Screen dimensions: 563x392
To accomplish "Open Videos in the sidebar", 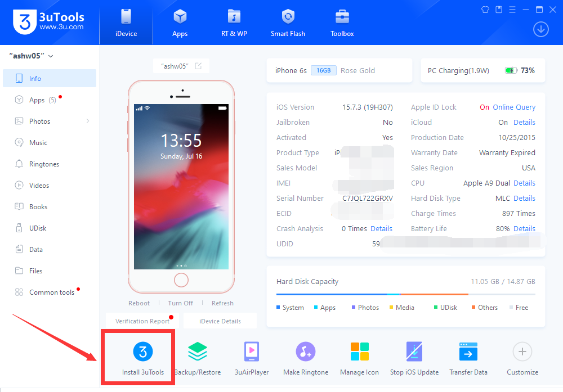I will coord(50,185).
